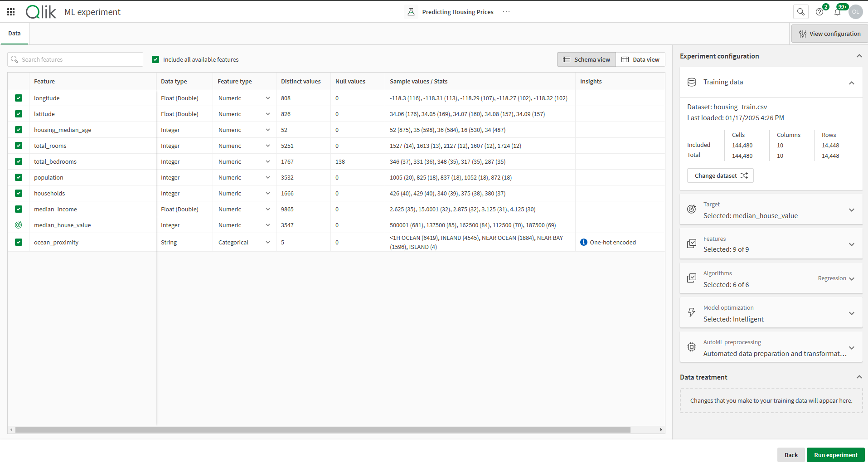This screenshot has width=868, height=468.
Task: Open the search magnifier icon in header
Action: pyautogui.click(x=801, y=12)
